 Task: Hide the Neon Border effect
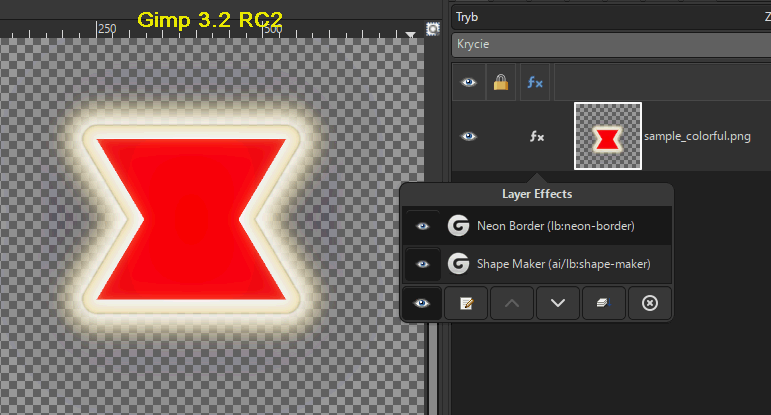[422, 226]
